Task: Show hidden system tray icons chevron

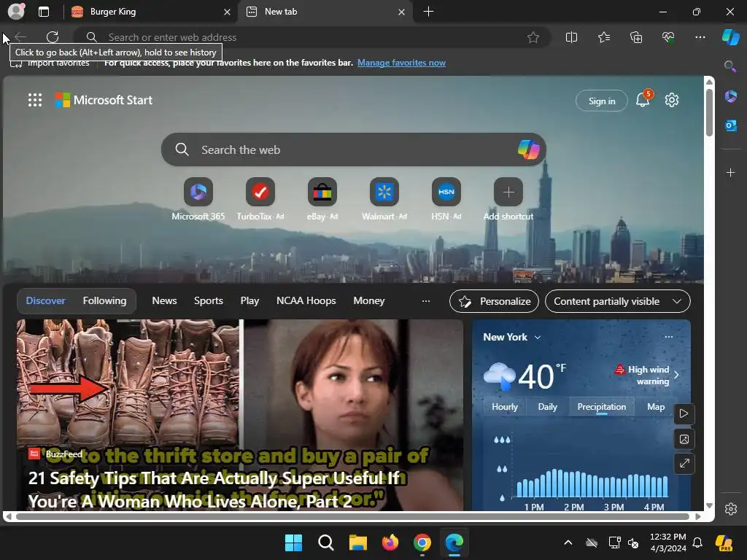Action: tap(568, 542)
